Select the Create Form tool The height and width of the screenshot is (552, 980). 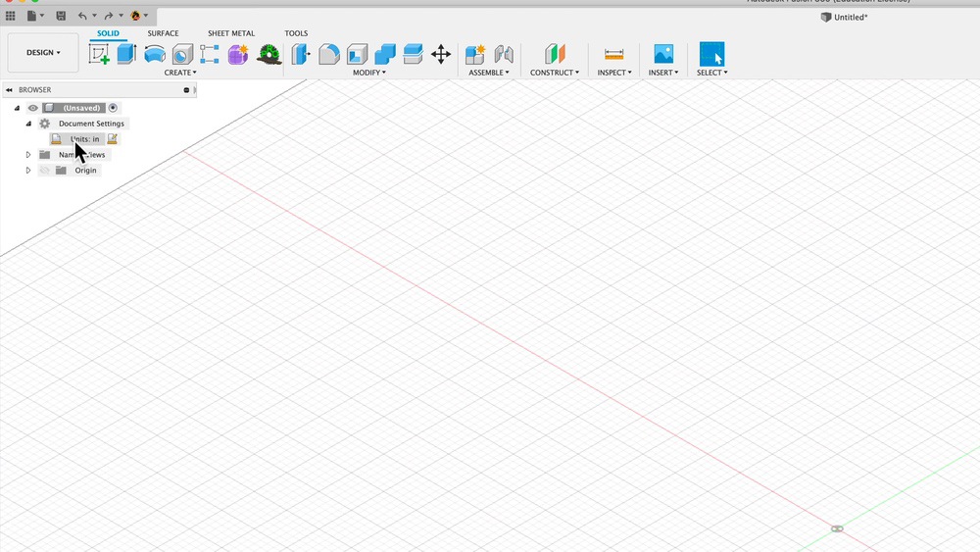[x=238, y=54]
